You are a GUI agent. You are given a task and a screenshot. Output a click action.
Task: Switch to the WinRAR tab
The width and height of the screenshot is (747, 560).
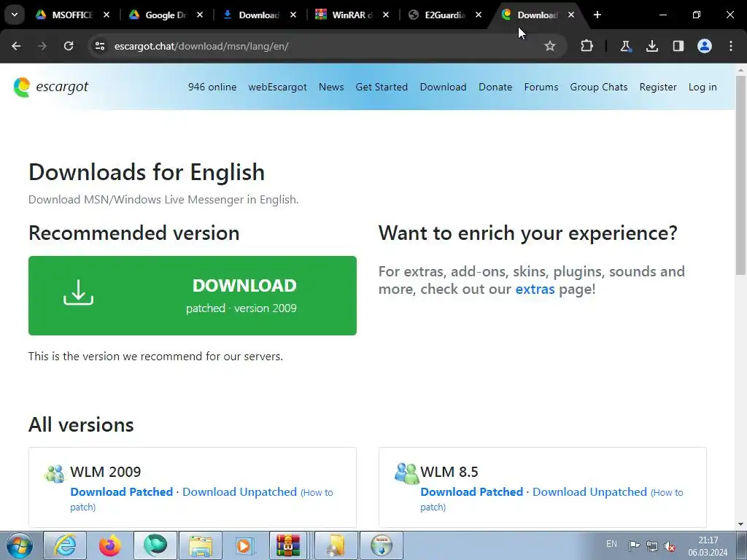[x=352, y=15]
